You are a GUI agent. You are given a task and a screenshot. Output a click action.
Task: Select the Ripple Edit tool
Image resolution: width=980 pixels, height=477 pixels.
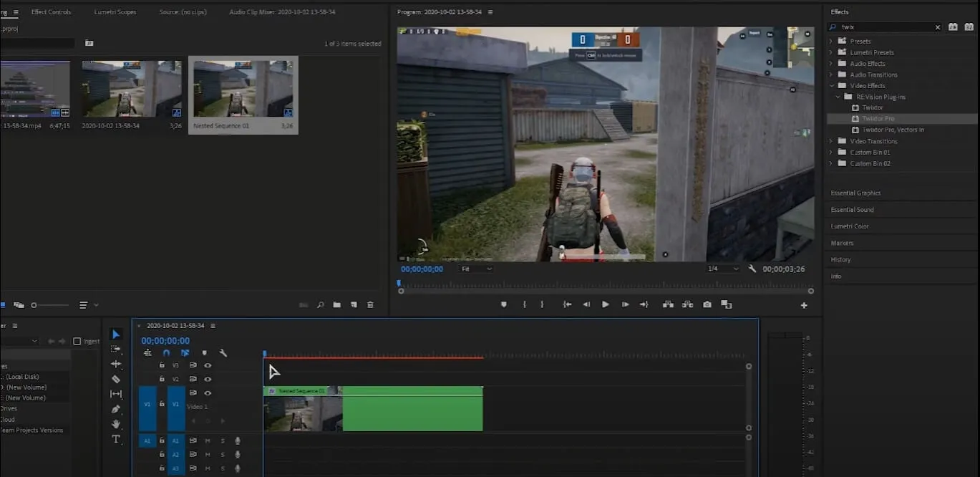[x=116, y=364]
